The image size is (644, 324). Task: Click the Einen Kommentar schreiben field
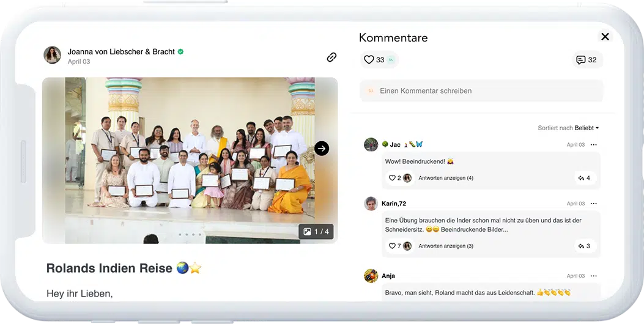(x=481, y=90)
